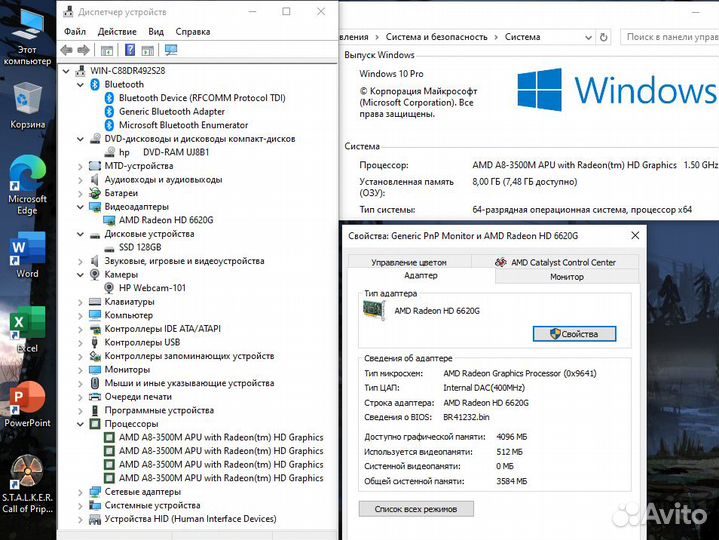Expand the Системные устройства category
Viewport: 719px width, 540px height.
click(80, 506)
